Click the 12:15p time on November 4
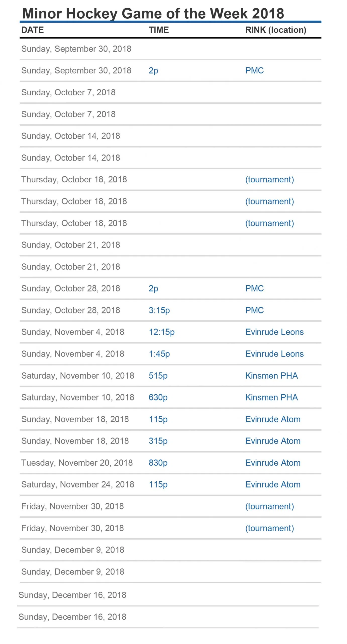347x644 pixels. click(162, 332)
